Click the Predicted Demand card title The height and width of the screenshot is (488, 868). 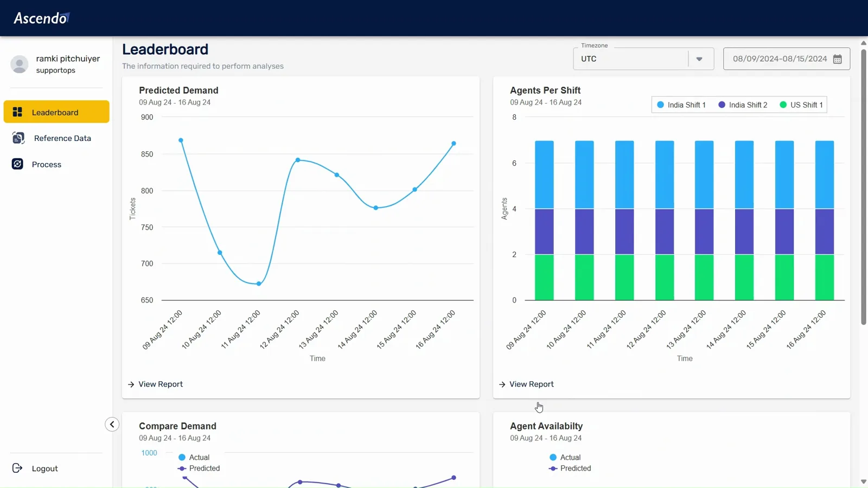(x=178, y=90)
